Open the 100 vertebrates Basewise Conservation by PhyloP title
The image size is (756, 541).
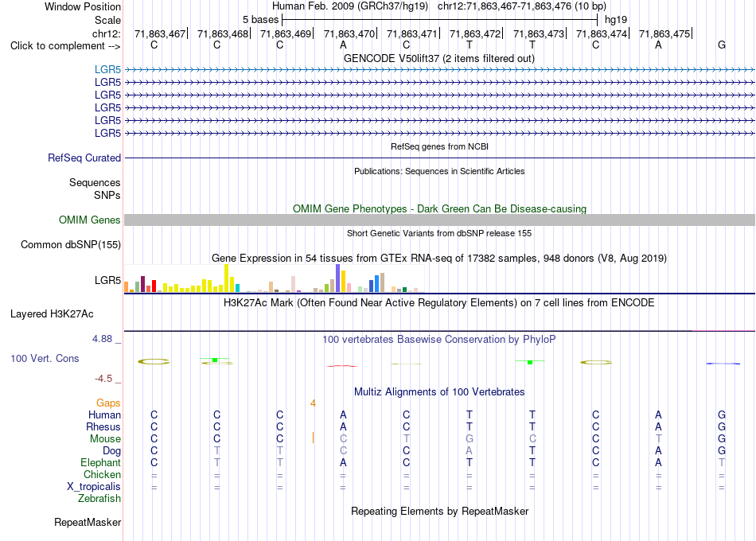point(439,340)
